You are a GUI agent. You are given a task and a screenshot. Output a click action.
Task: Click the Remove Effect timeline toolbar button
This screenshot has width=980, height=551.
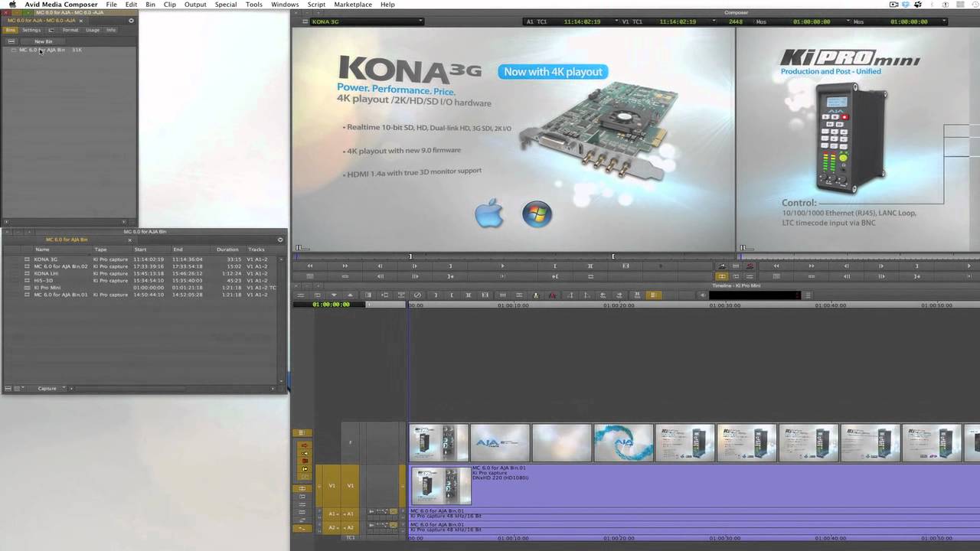[417, 295]
